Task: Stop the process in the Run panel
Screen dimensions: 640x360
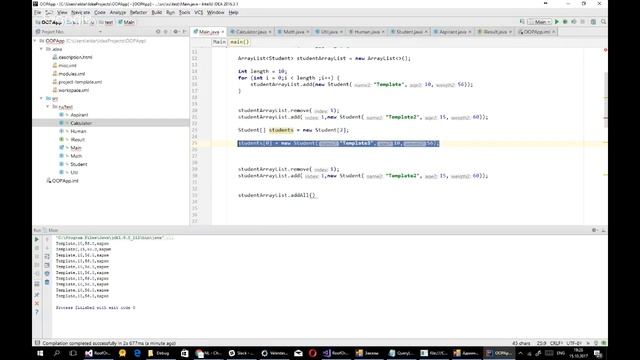Action: click(x=37, y=248)
